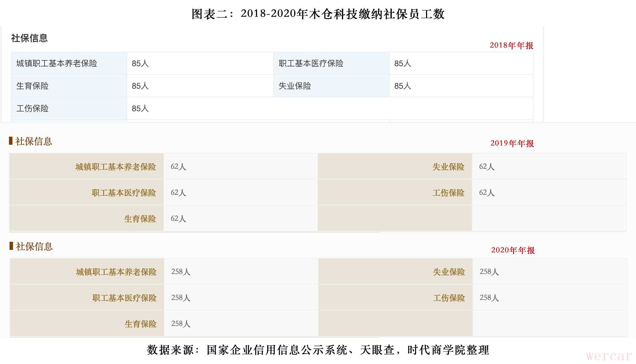
Task: Click 生育保险 in the 2020 table
Action: tap(140, 324)
